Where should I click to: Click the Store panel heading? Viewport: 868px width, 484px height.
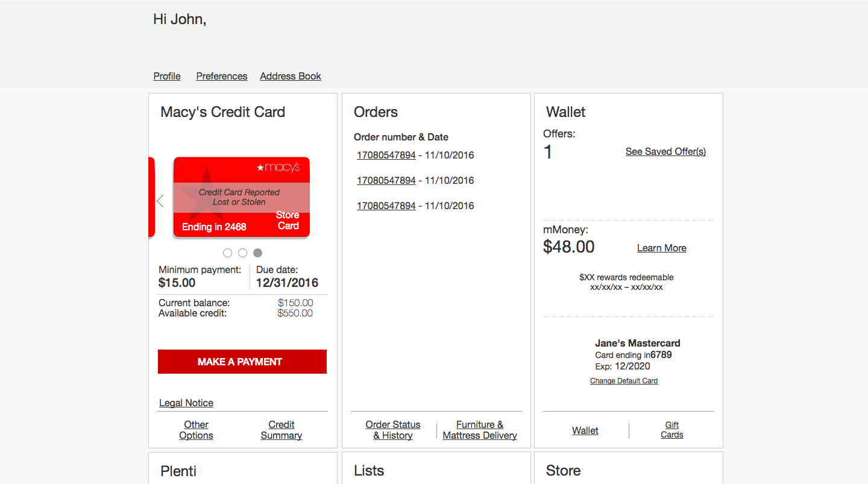point(564,471)
